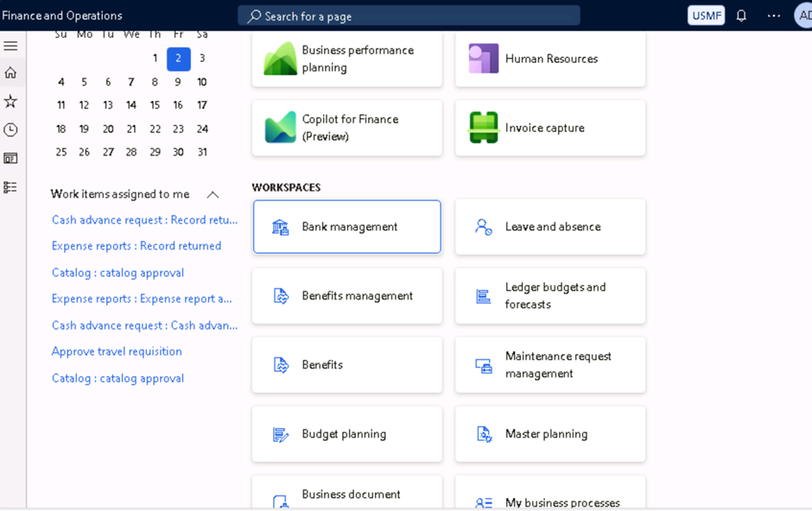
Task: Open first Catalog: catalog approval link
Action: point(117,273)
